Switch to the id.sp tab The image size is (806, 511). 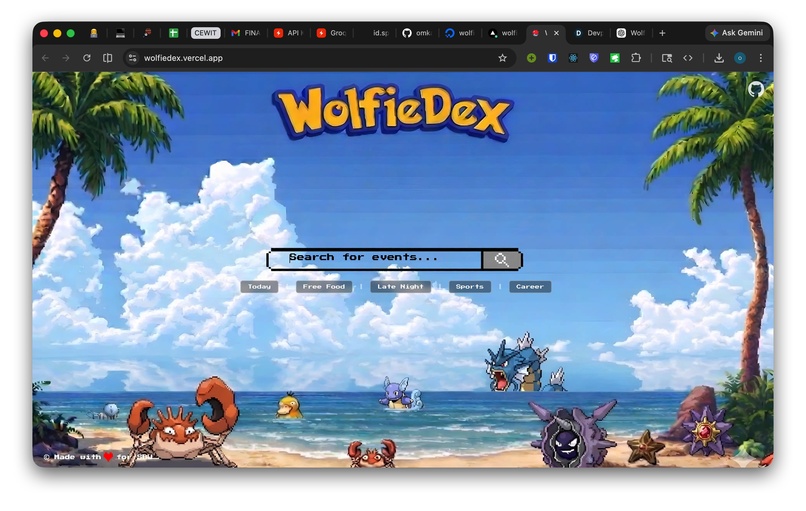pos(374,33)
